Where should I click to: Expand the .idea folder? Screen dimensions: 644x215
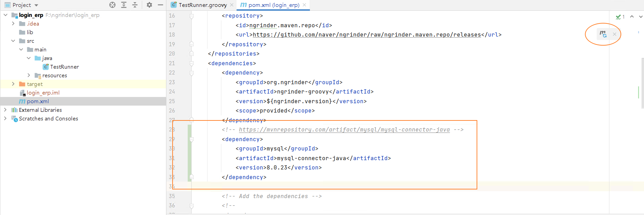[x=13, y=23]
